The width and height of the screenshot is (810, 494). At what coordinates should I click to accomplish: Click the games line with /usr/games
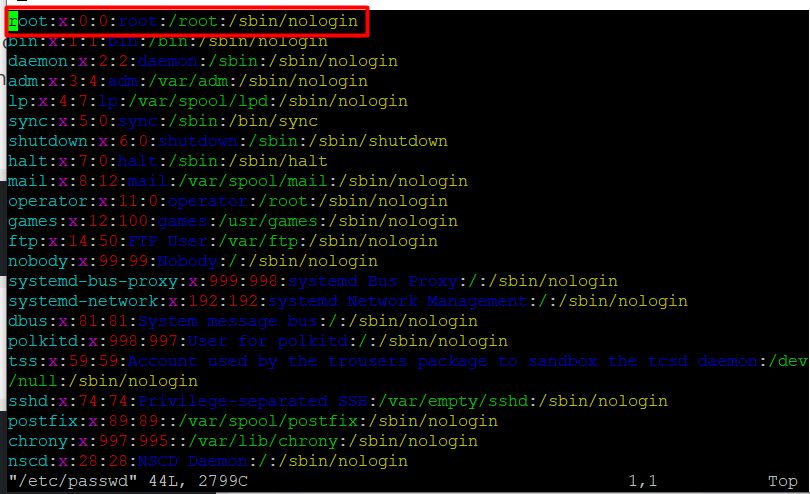pyautogui.click(x=233, y=221)
